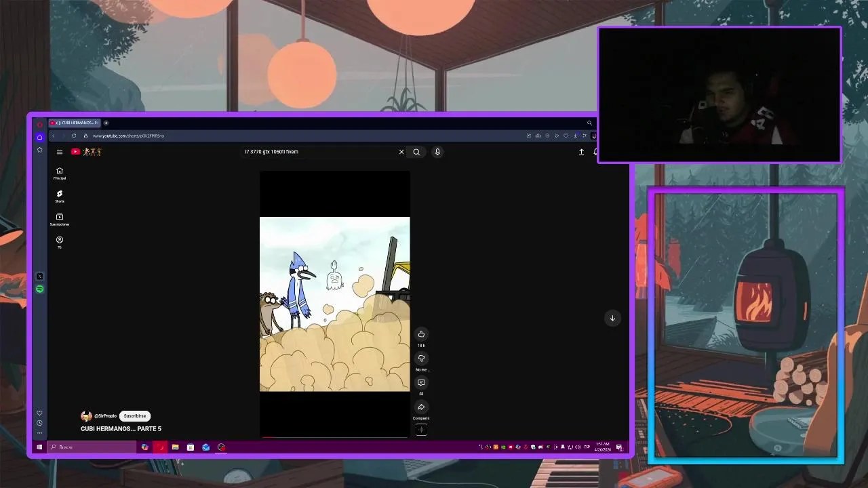Go back in browser history
This screenshot has width=868, height=488.
point(54,136)
